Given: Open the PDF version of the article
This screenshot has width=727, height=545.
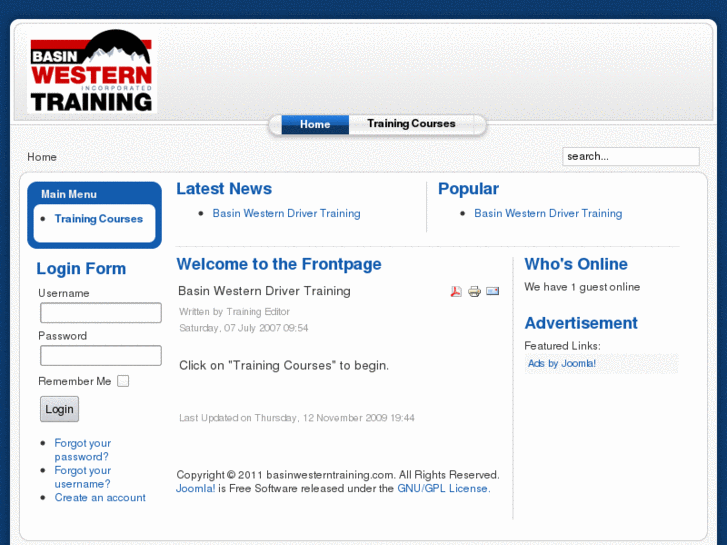Looking at the screenshot, I should pyautogui.click(x=456, y=291).
